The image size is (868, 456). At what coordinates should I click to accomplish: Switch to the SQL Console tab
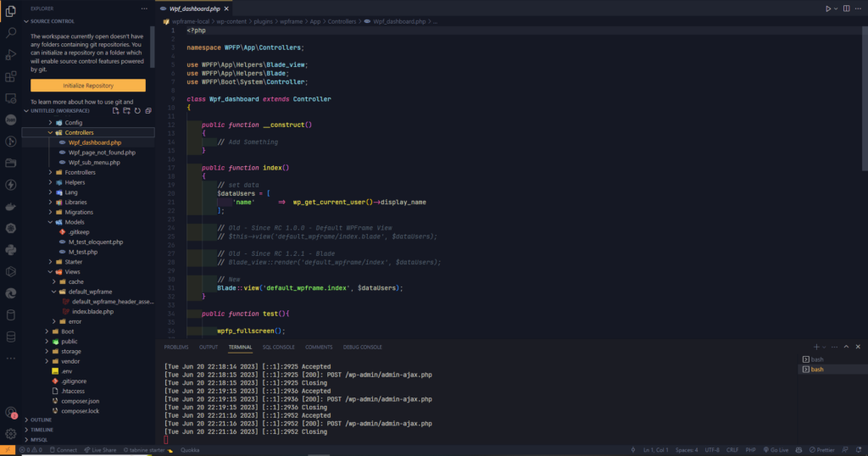278,347
